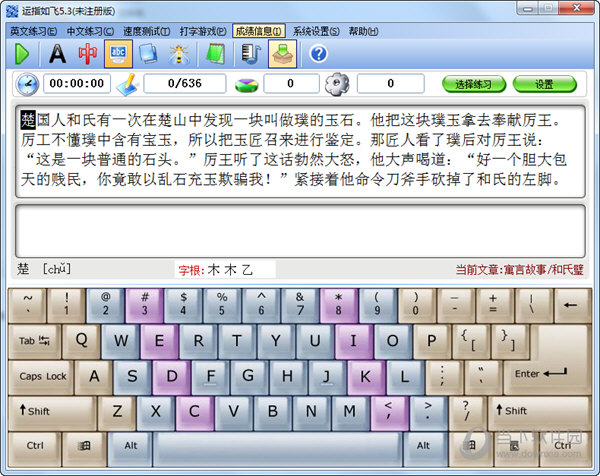Close the 运指如飞 window
600x476 pixels.
pyautogui.click(x=576, y=8)
